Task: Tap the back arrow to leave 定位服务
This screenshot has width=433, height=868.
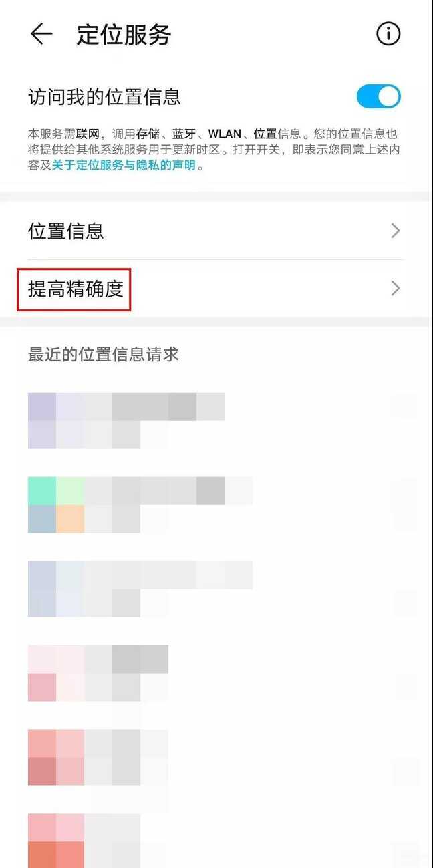Action: click(41, 34)
